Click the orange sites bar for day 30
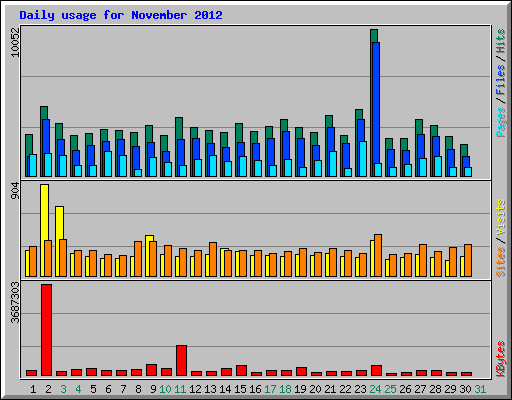The height and width of the screenshot is (400, 512). coord(468,260)
